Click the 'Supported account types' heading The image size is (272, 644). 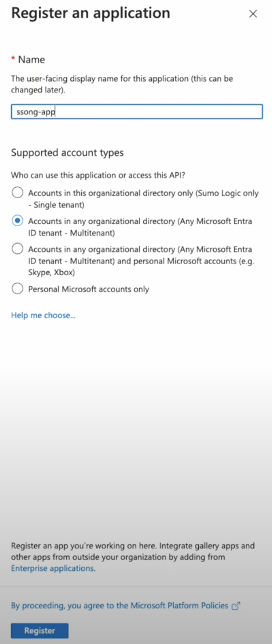coord(67,153)
